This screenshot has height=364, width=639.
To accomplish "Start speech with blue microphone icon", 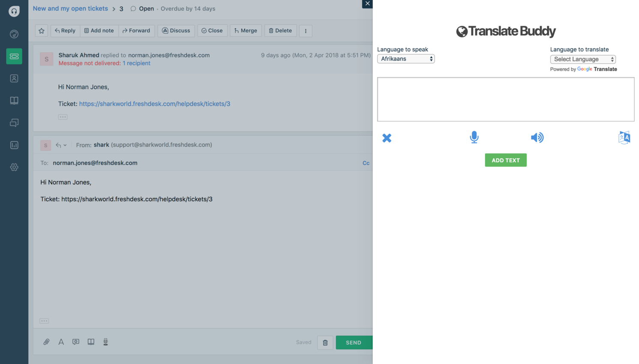I will coord(474,137).
